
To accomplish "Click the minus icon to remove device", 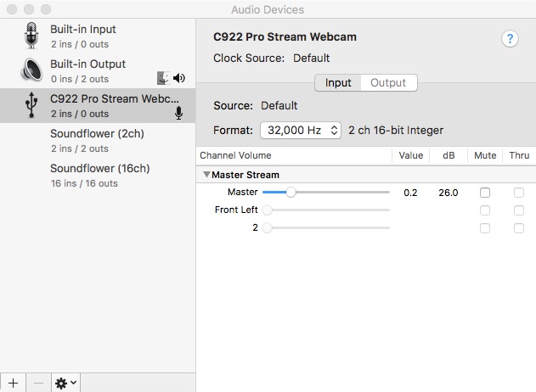I will click(x=38, y=383).
